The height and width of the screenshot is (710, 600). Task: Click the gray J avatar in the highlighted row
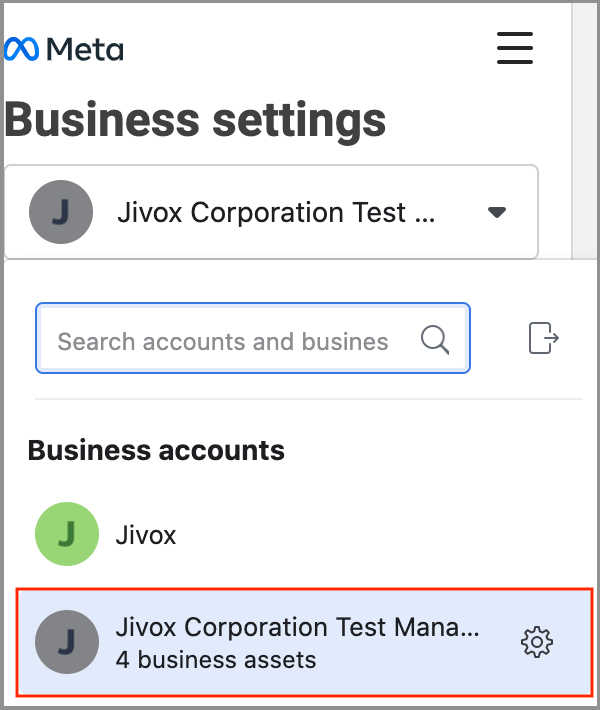tap(67, 641)
